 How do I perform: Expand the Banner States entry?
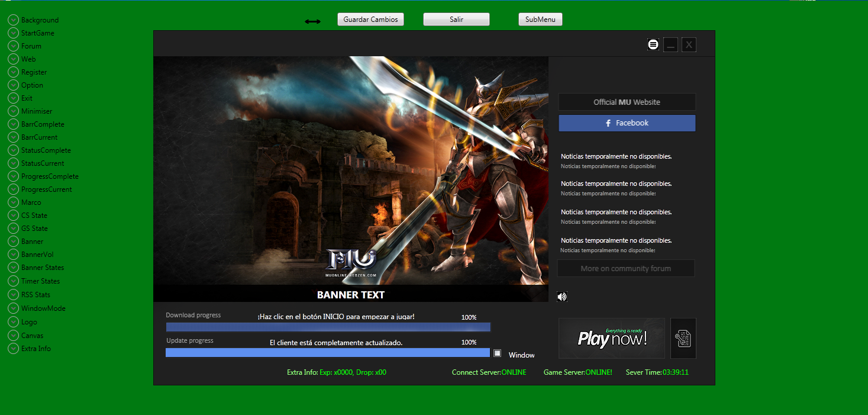tap(13, 267)
